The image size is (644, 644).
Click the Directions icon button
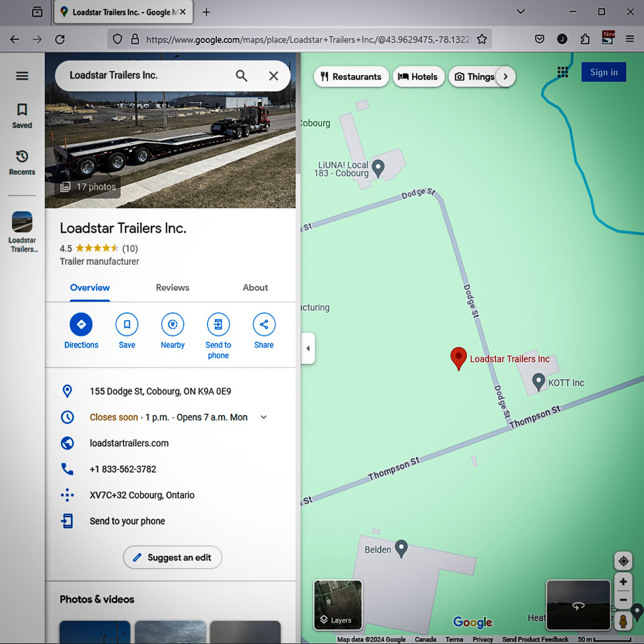[81, 324]
